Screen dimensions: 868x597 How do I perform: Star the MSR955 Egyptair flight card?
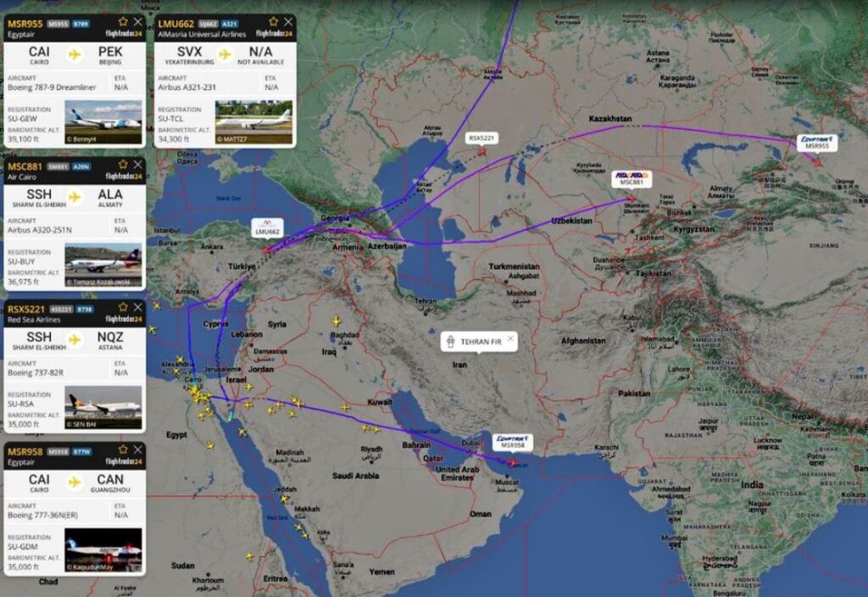pyautogui.click(x=123, y=21)
